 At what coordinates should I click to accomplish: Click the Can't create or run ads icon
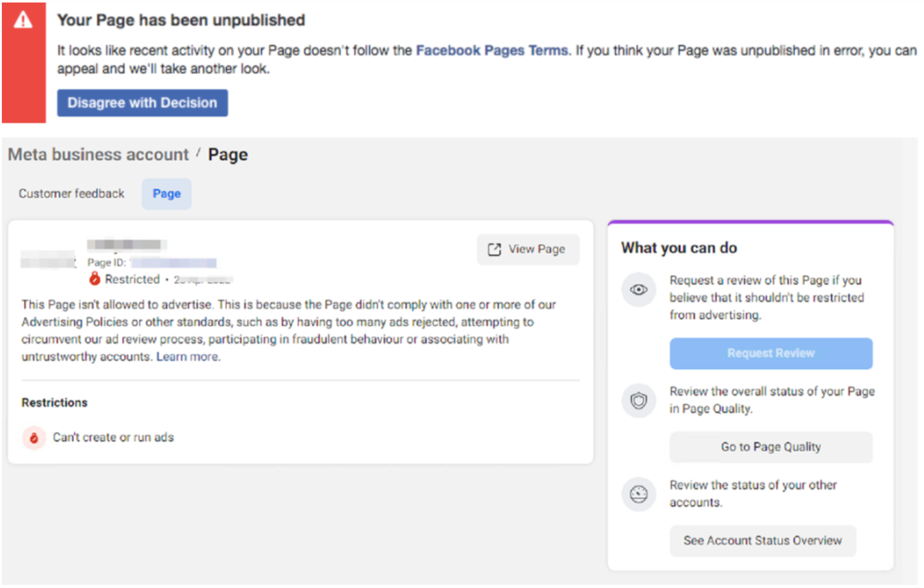pos(34,438)
